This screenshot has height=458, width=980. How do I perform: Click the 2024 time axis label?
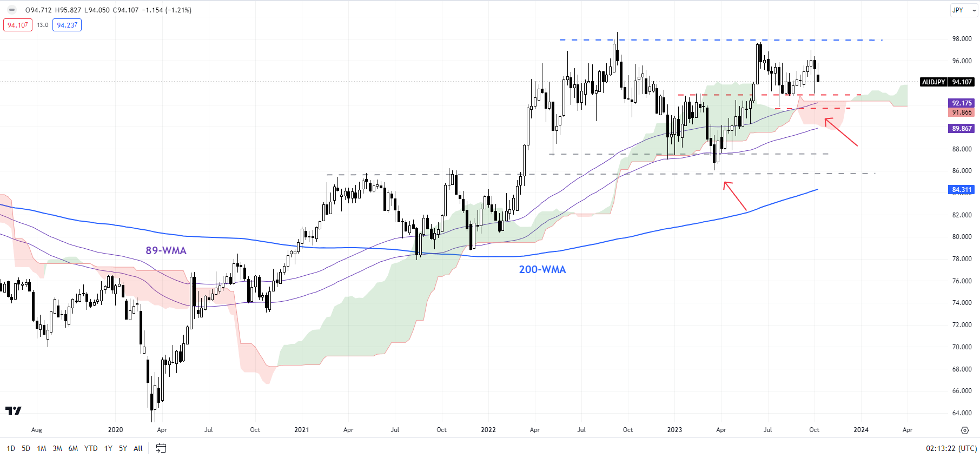(861, 430)
